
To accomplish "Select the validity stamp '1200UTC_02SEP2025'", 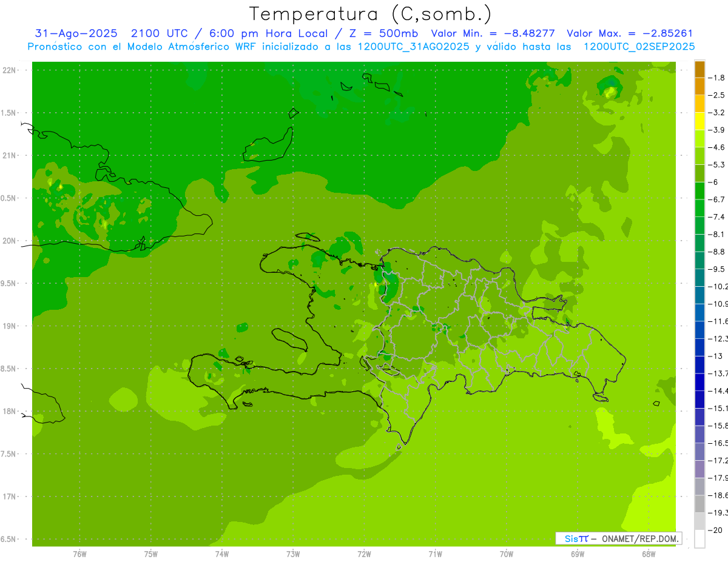I will [x=639, y=46].
